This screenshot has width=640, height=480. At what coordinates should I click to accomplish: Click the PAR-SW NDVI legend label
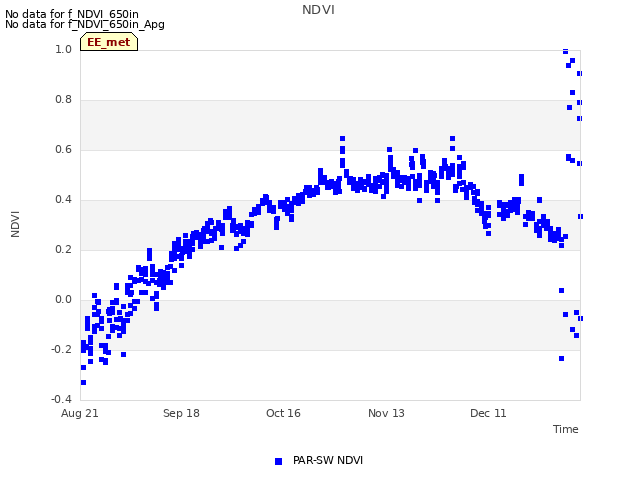tap(328, 460)
